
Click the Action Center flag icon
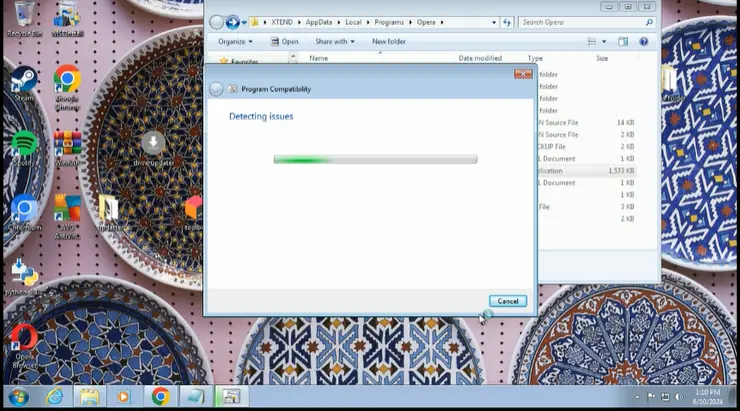tap(651, 397)
